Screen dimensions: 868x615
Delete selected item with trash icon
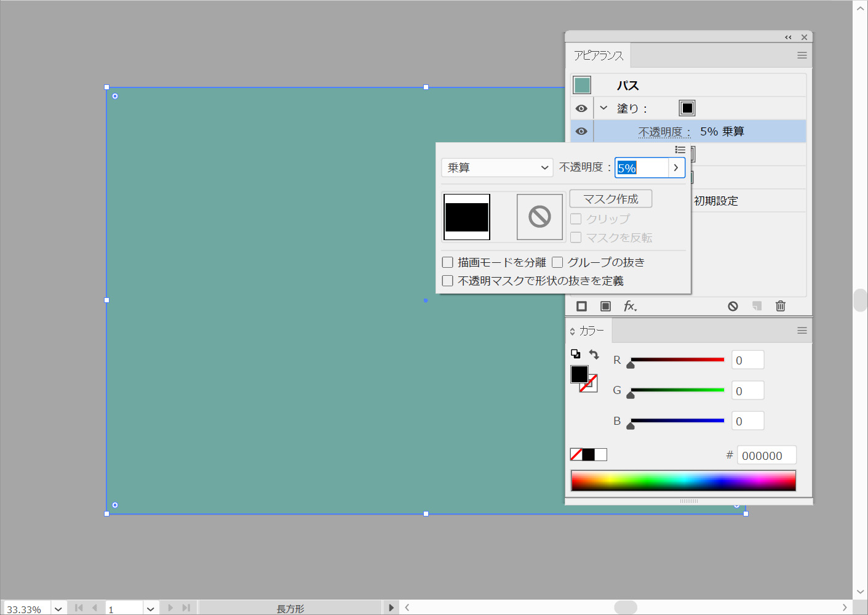780,306
